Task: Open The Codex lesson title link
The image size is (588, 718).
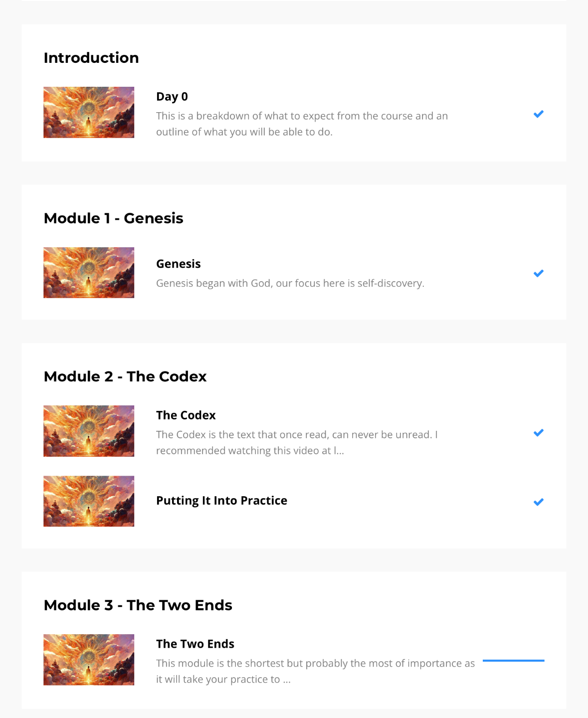Action: pyautogui.click(x=186, y=415)
